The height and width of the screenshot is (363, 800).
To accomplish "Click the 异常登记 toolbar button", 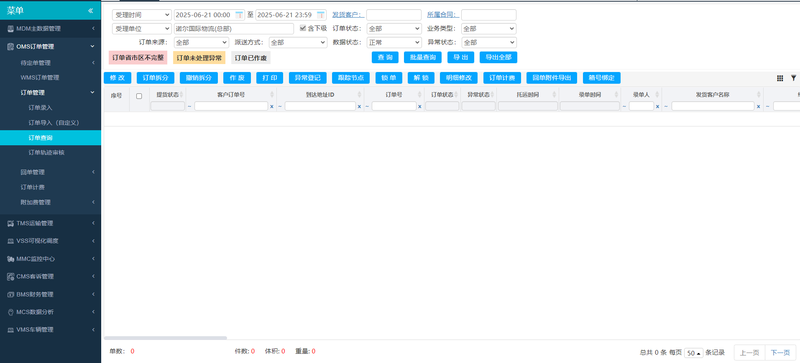I will tap(308, 78).
